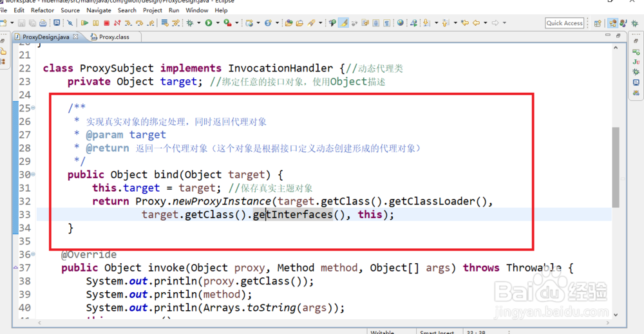
Task: Minimize the editor area
Action: coord(608,35)
